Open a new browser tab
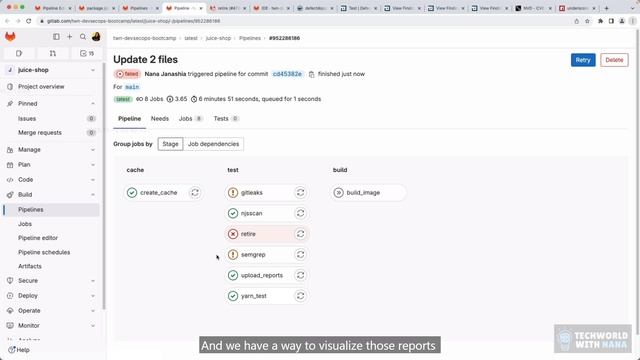This screenshot has width=640, height=360. click(607, 8)
